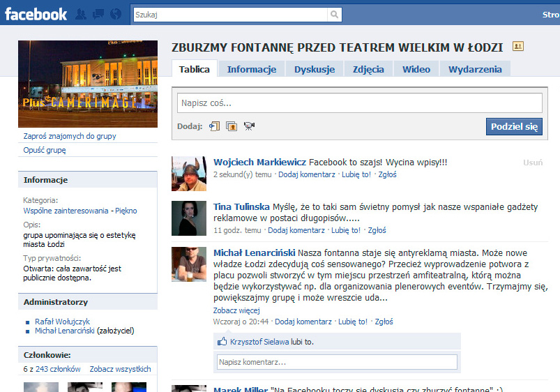This screenshot has width=560, height=392.
Task: Click the Napisz coś... post field
Action: (x=360, y=103)
